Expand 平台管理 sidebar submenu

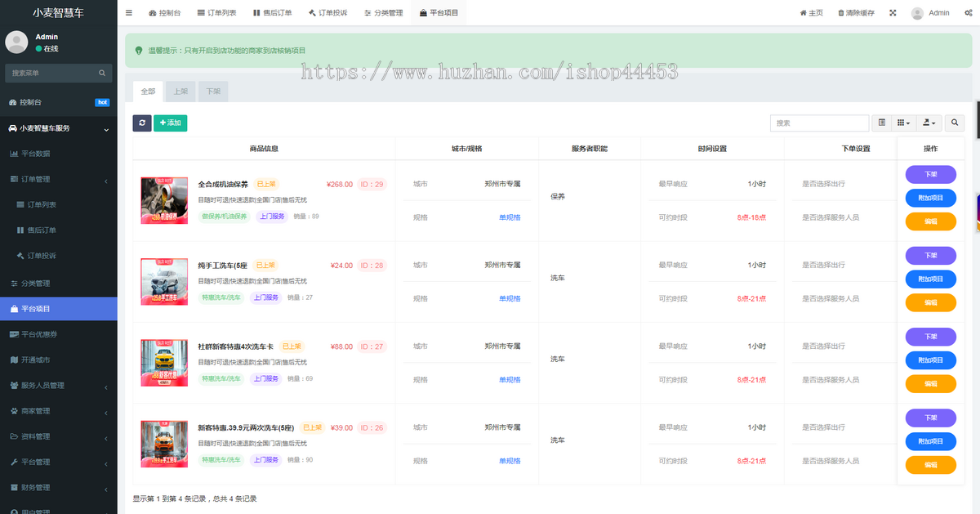tap(58, 462)
